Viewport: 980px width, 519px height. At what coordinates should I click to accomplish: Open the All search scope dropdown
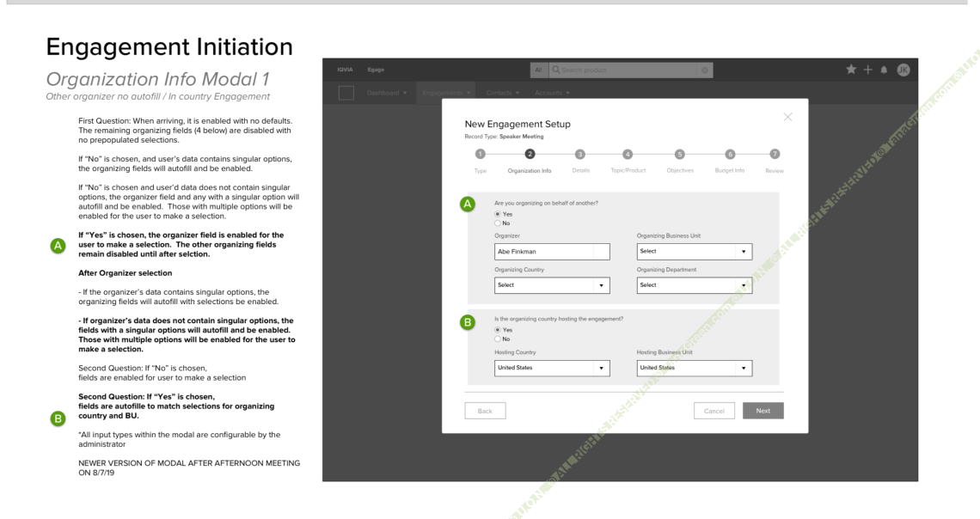(538, 70)
